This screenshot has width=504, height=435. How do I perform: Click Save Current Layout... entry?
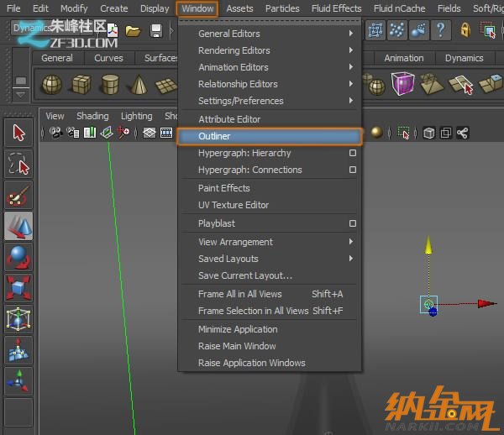coord(245,275)
